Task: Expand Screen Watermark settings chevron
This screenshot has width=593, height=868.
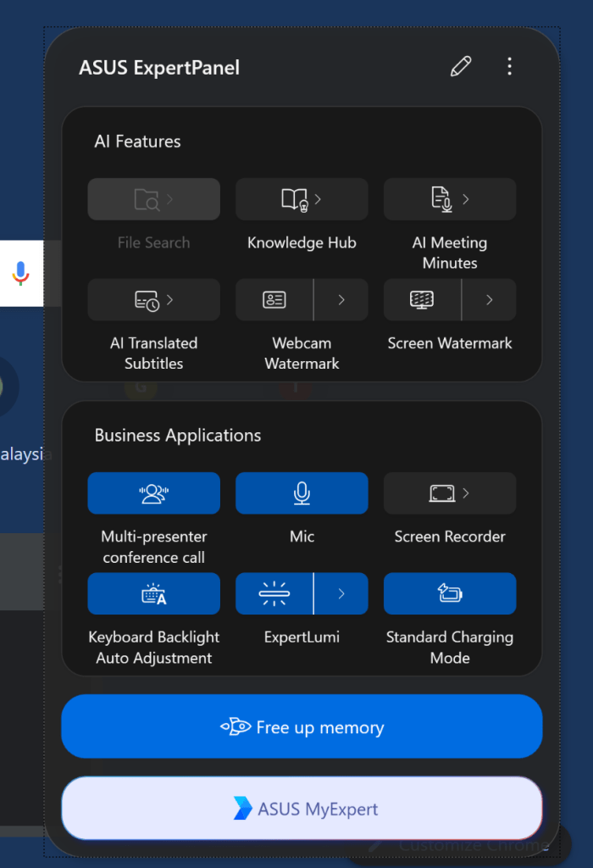Action: pos(489,299)
